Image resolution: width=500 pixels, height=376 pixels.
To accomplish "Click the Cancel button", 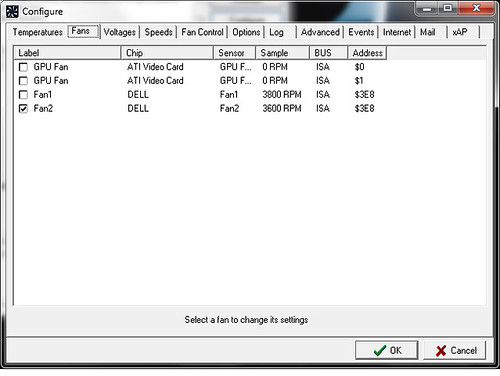I will coord(455,350).
